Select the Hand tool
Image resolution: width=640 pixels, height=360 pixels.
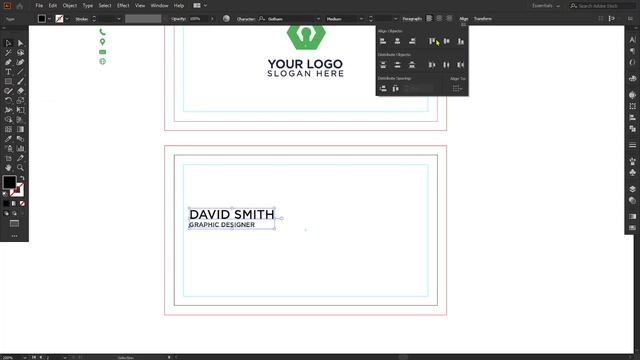coord(8,168)
